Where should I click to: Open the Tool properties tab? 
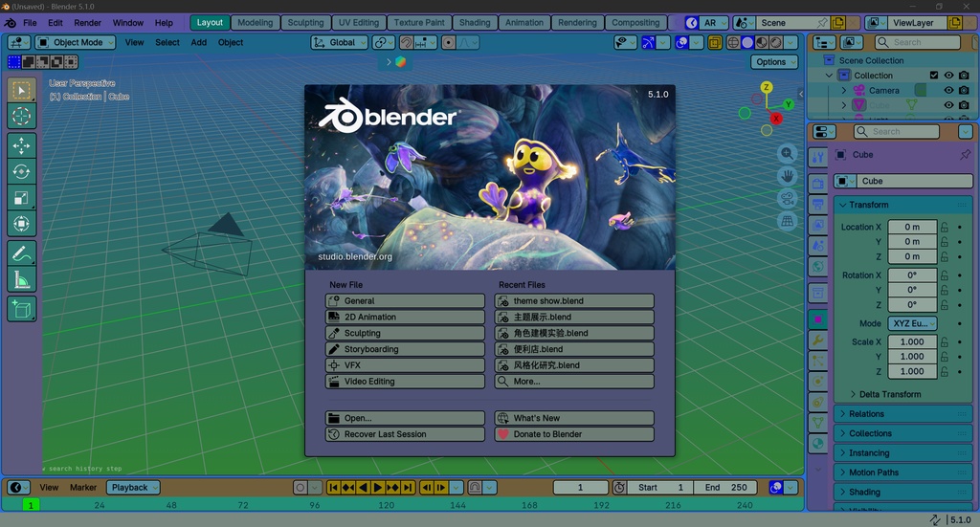click(818, 158)
